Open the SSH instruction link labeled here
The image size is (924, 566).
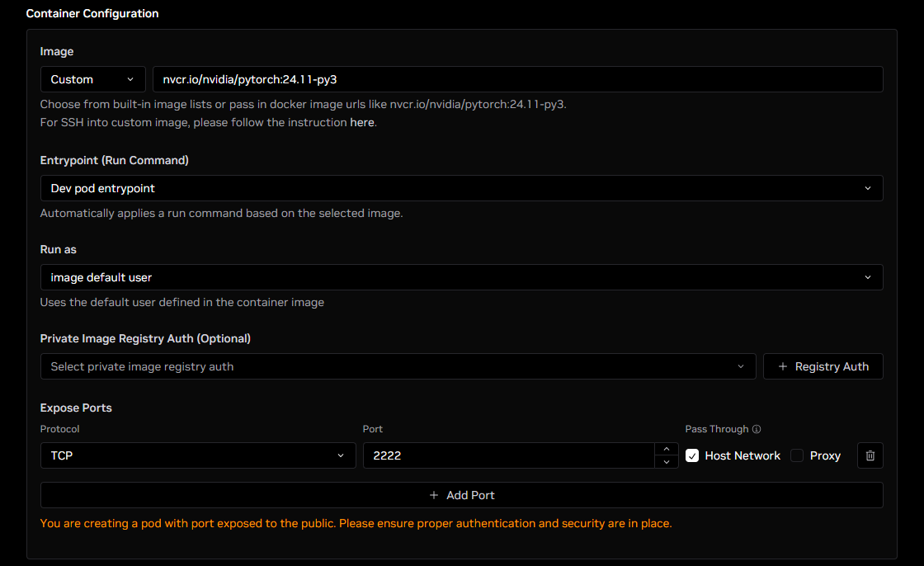(361, 121)
